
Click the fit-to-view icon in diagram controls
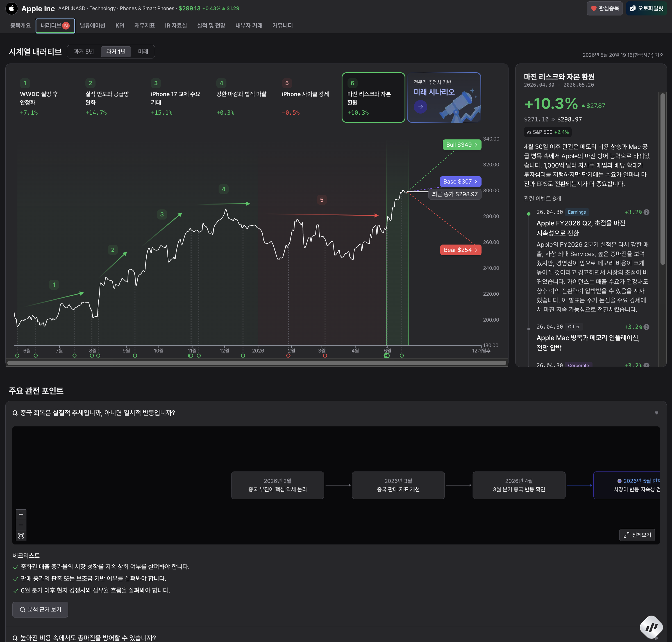tap(21, 535)
